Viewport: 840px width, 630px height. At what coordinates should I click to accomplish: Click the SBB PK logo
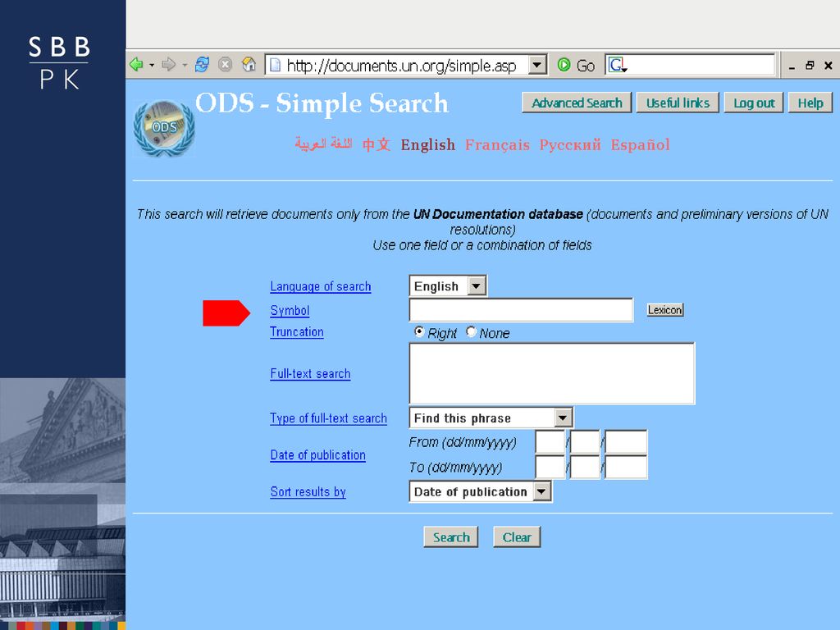pyautogui.click(x=59, y=62)
